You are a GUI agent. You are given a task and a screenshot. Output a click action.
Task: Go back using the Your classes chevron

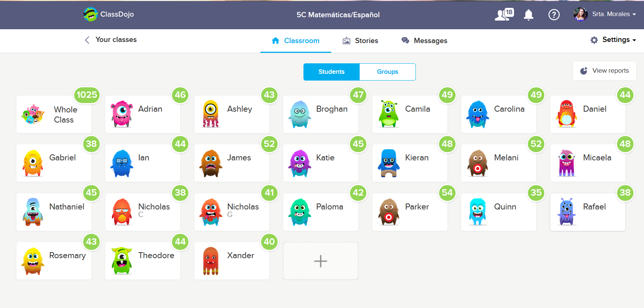click(x=87, y=40)
